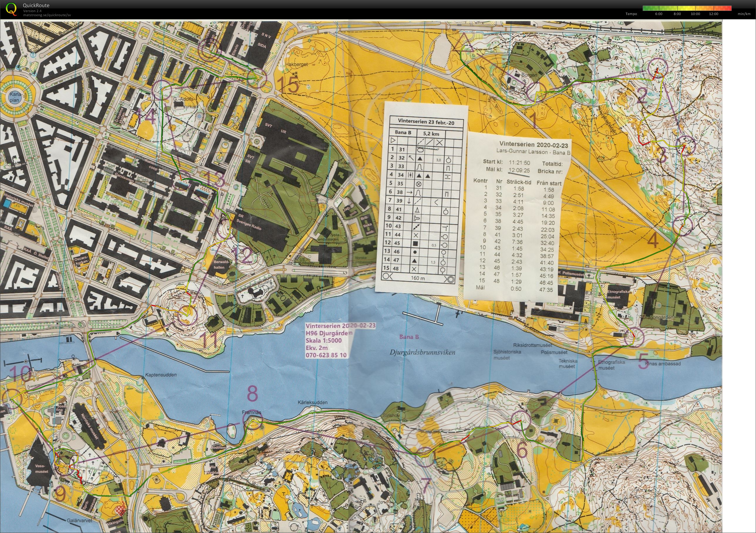Screen dimensions: 756x533
Task: Click the QuickRoute Q logo icon
Action: tap(11, 9)
